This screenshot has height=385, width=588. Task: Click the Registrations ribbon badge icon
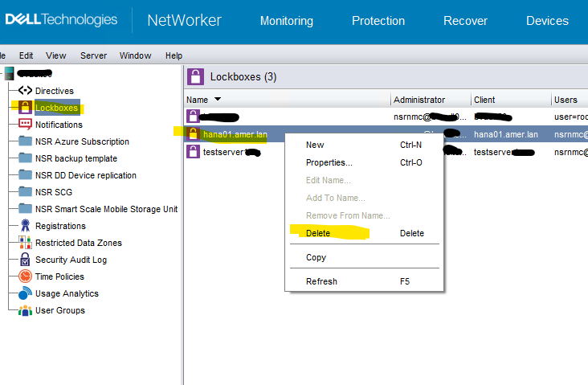pos(25,226)
